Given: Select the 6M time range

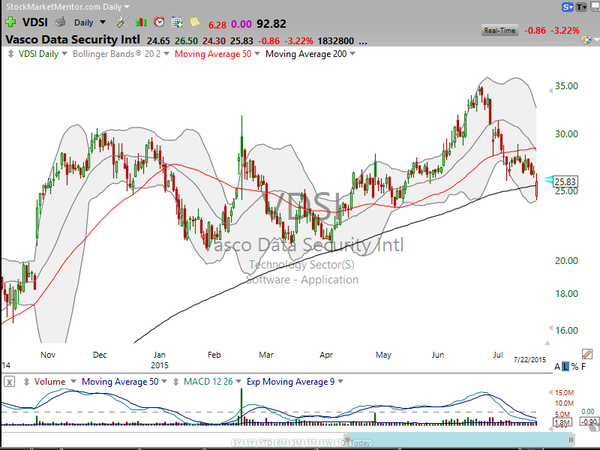Looking at the screenshot, I should point(281,443).
